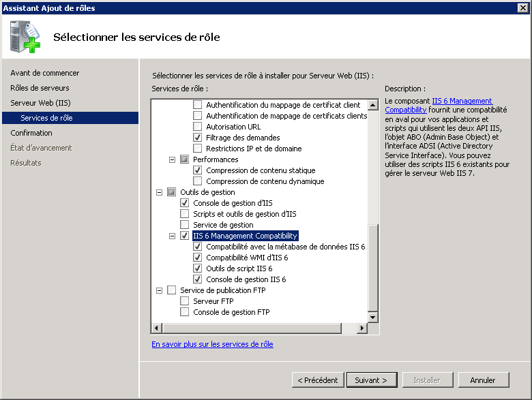Enable Scripts et outils de gestion d'IIS

click(x=185, y=214)
